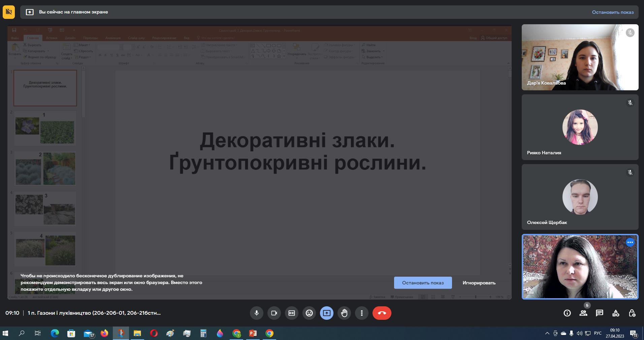Leave the call with red button
The width and height of the screenshot is (644, 340).
(382, 313)
